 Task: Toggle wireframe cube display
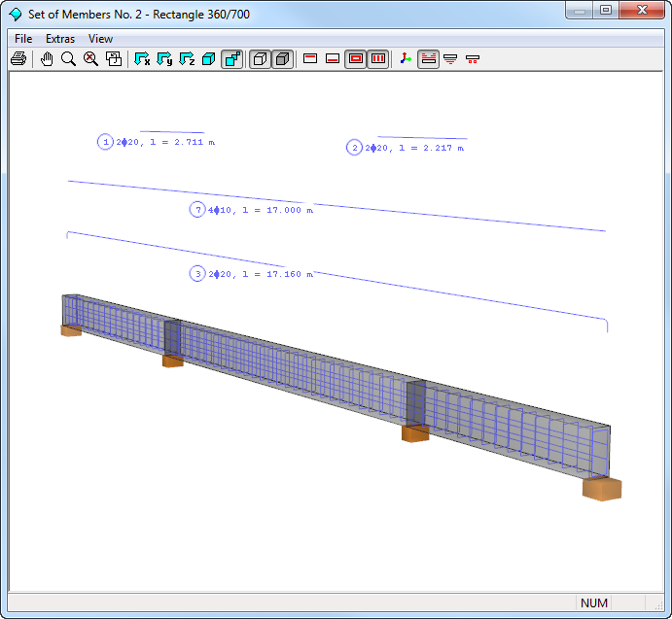[x=260, y=58]
